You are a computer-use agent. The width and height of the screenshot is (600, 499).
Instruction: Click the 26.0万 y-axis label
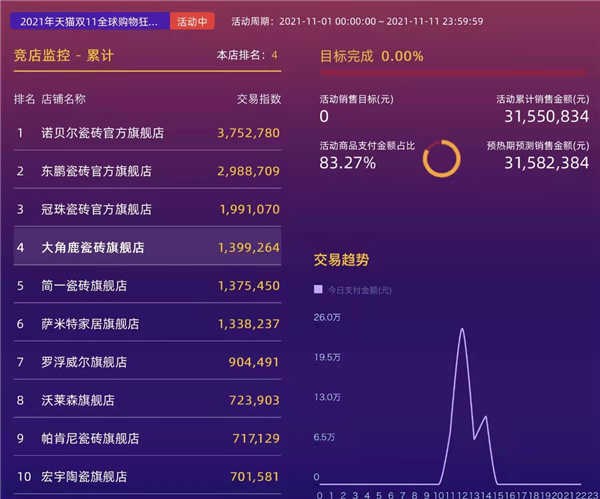point(327,317)
